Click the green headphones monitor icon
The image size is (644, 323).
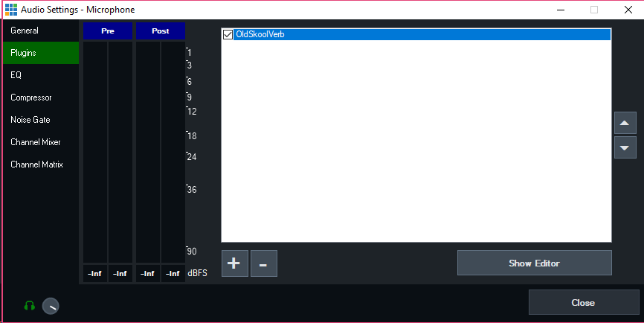point(30,305)
